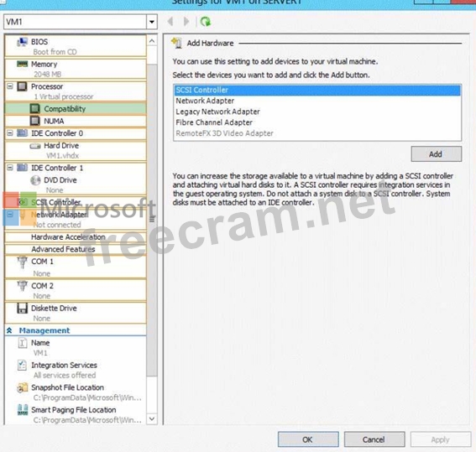Open the VM1 virtual machine dropdown
This screenshot has height=452, width=476.
coord(151,22)
